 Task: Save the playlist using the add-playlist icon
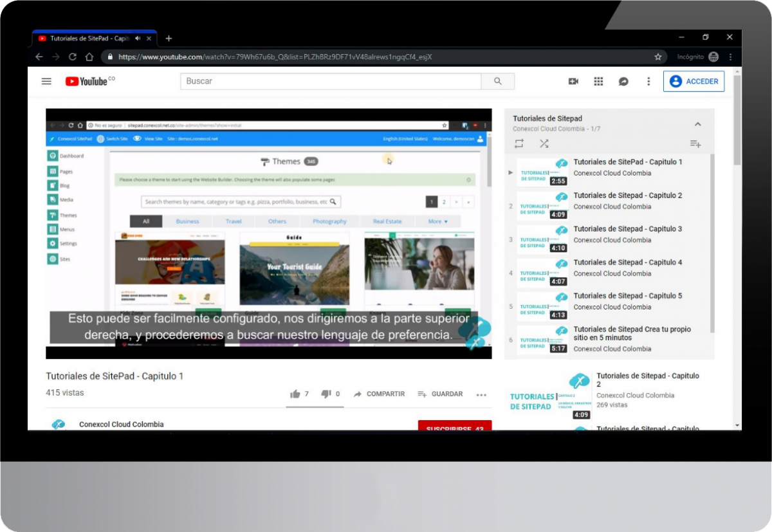pyautogui.click(x=695, y=144)
